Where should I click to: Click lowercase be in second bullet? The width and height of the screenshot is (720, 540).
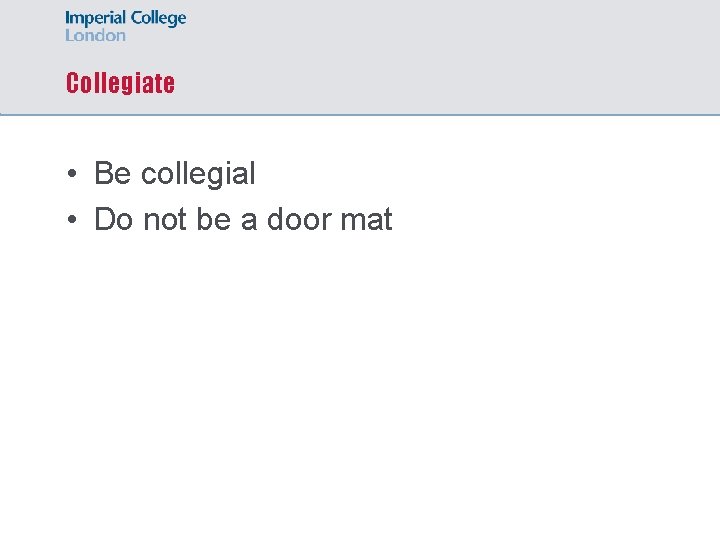tap(213, 219)
